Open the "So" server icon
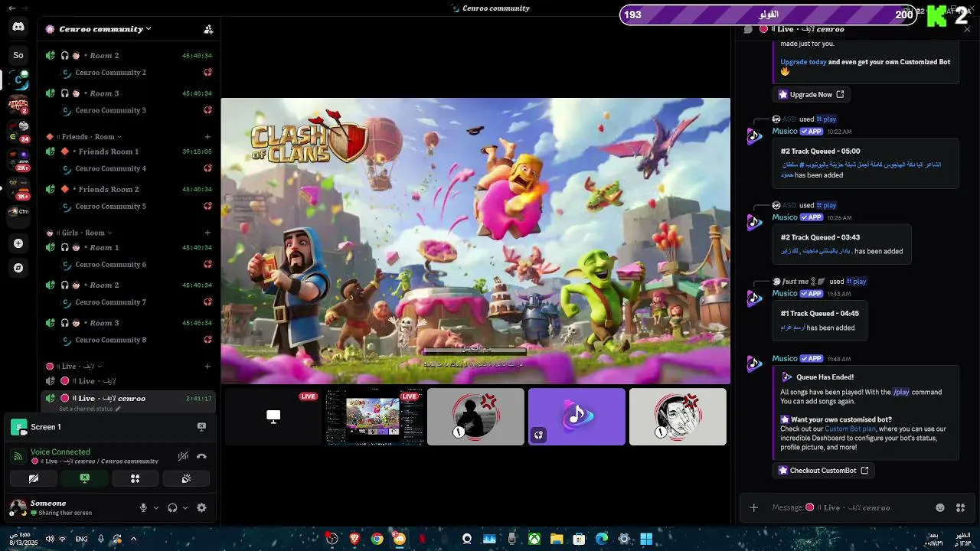The image size is (980, 551). pyautogui.click(x=18, y=55)
